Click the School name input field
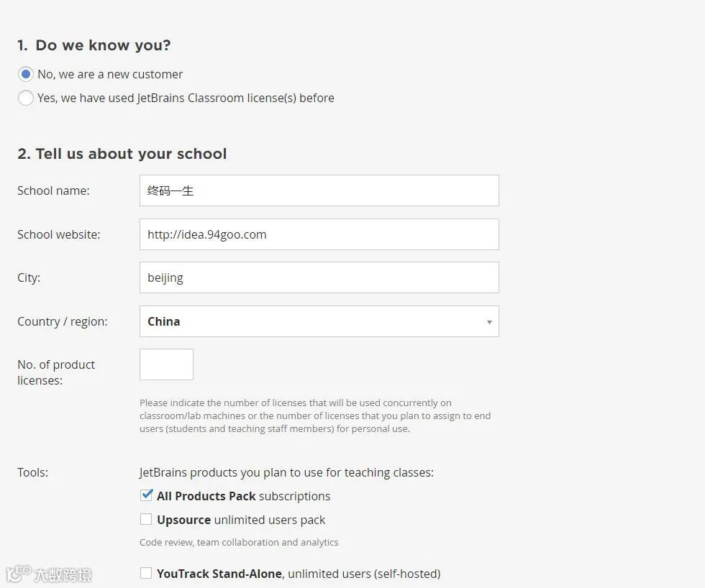Screen dimensions: 705x588 (319, 190)
